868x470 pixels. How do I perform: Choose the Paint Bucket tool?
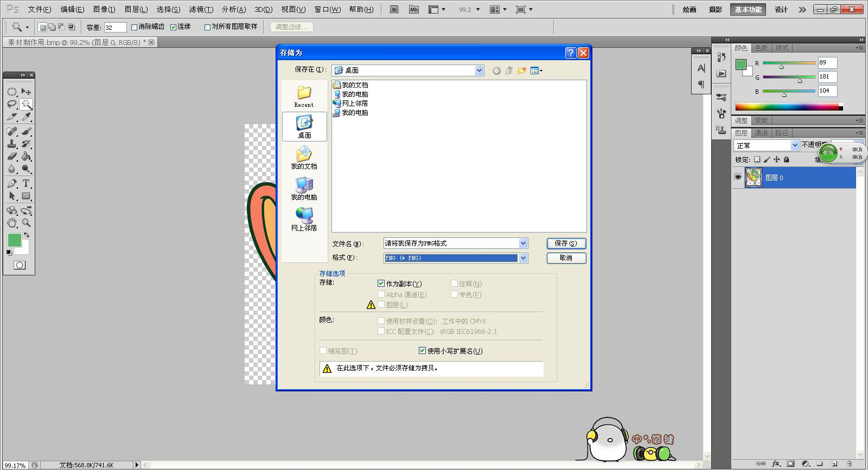[x=26, y=157]
